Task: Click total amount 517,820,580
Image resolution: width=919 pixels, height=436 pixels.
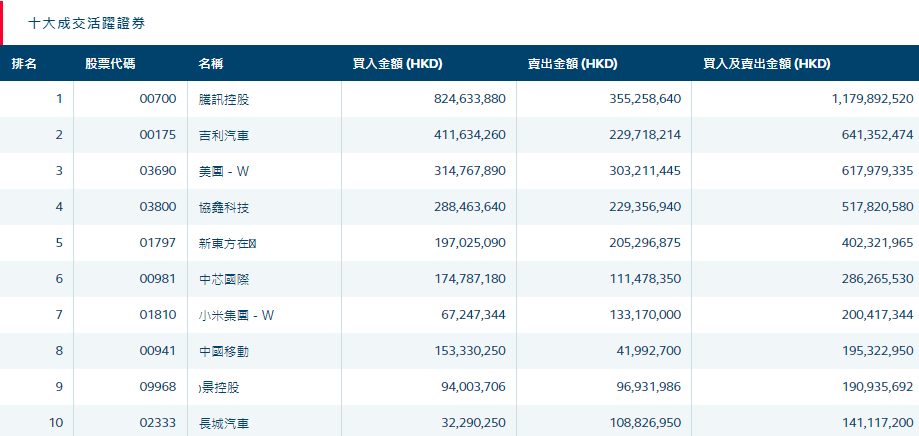Action: click(x=877, y=207)
